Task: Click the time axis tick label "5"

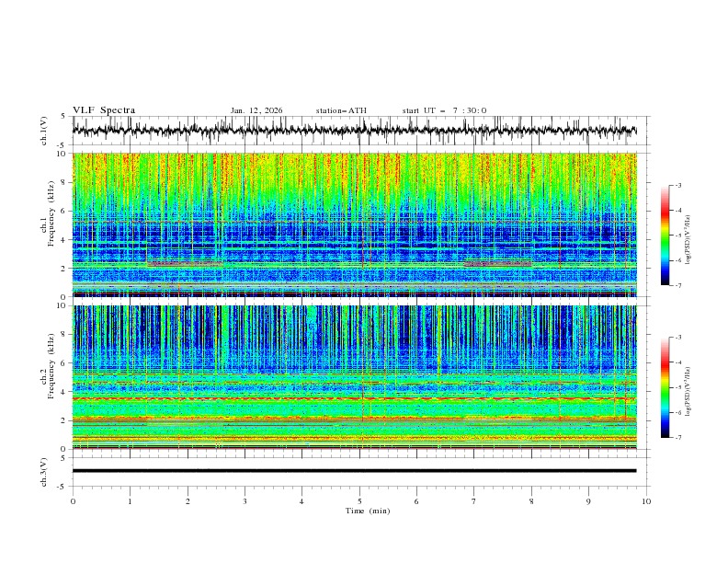Action: [359, 501]
